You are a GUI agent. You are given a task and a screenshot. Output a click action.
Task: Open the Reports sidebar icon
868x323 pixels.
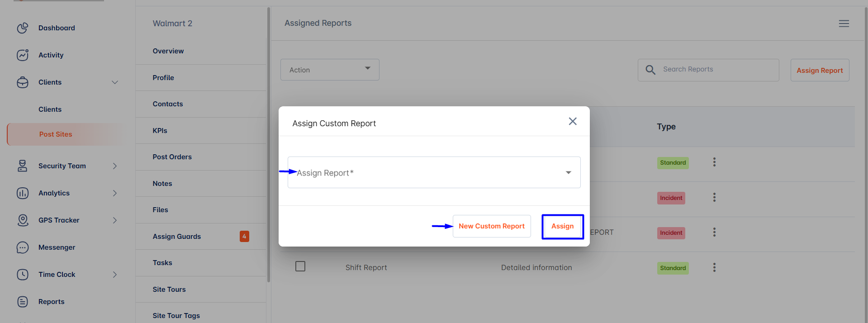23,302
